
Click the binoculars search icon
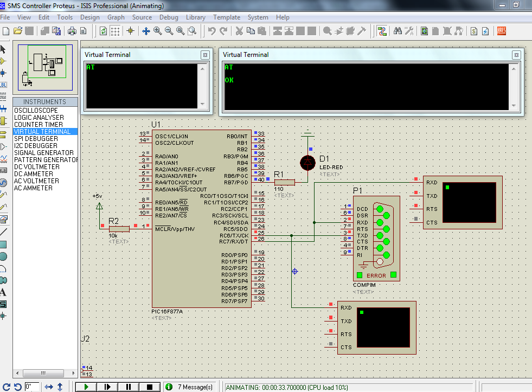(398, 31)
